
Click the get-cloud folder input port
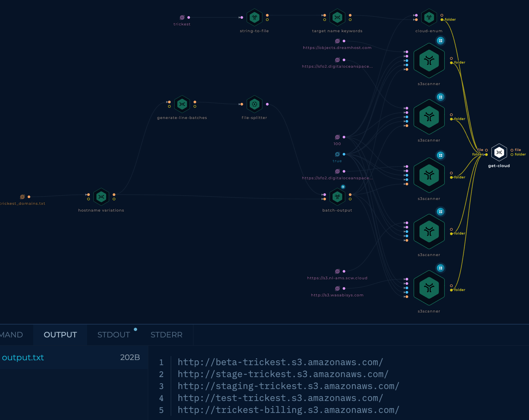tap(486, 155)
